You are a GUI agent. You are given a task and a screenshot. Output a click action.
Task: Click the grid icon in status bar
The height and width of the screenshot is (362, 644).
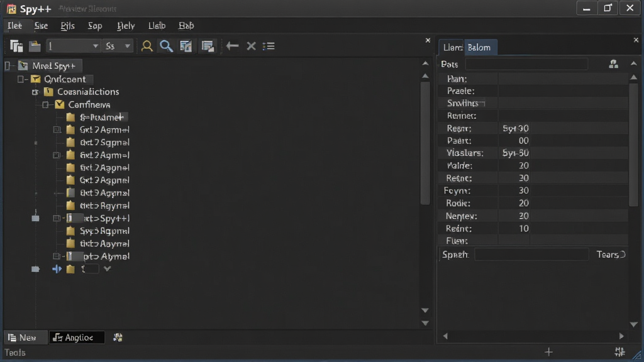pos(619,352)
